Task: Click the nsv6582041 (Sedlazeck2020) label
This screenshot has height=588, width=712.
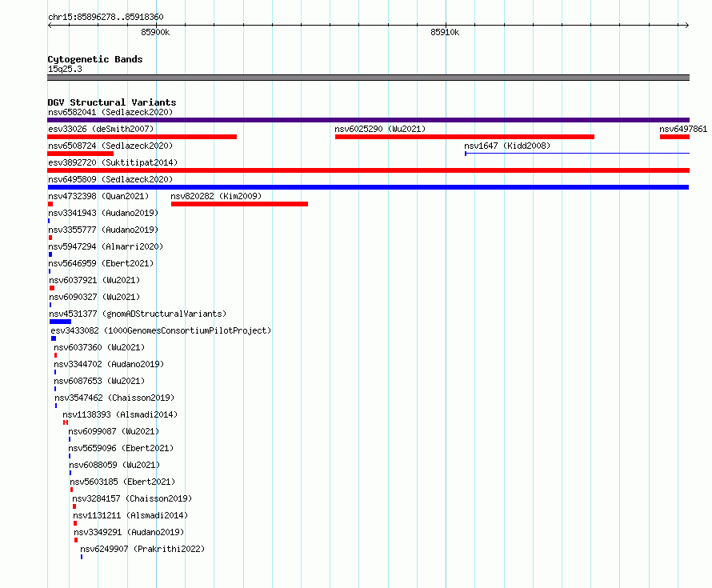Action: click(x=110, y=112)
